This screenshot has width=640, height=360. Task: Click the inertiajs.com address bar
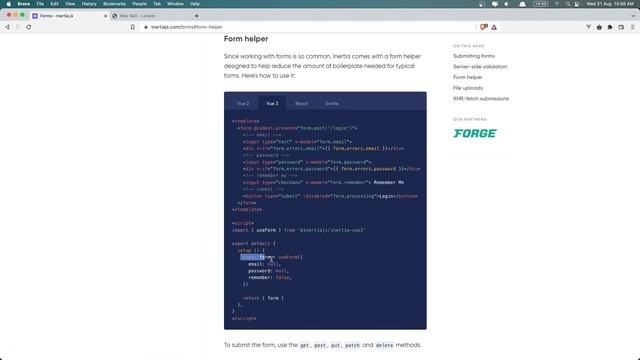pyautogui.click(x=310, y=27)
